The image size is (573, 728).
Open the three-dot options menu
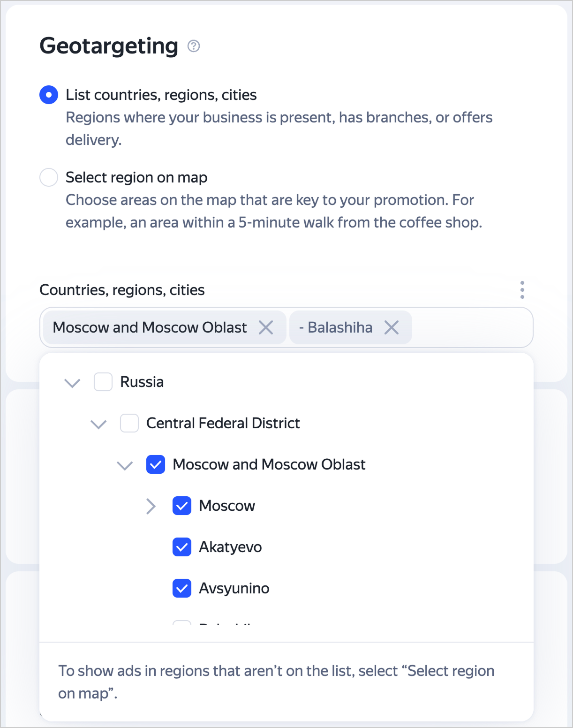[522, 290]
